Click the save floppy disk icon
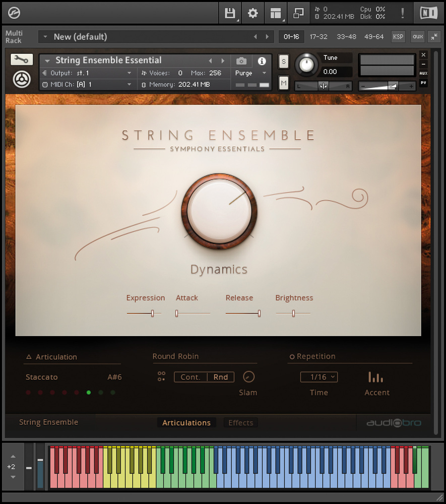The image size is (446, 504). [x=230, y=14]
